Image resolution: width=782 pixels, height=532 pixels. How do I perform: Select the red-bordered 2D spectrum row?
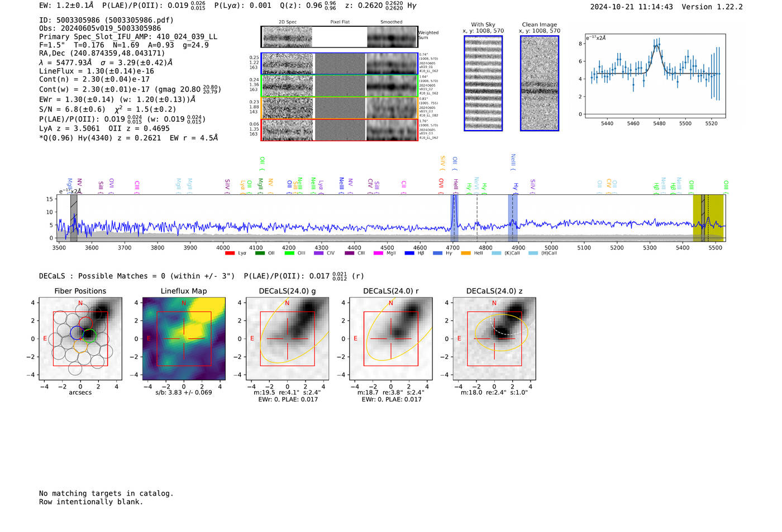click(340, 130)
